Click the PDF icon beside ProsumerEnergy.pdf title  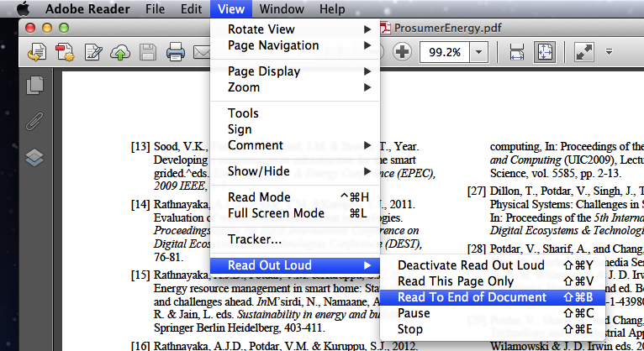point(385,28)
